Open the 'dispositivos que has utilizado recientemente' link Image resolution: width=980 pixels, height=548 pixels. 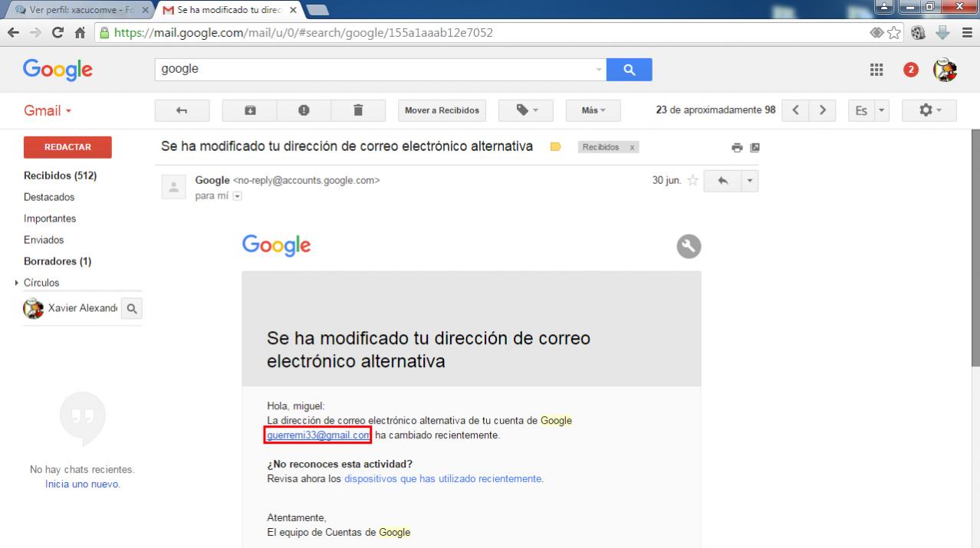click(443, 479)
